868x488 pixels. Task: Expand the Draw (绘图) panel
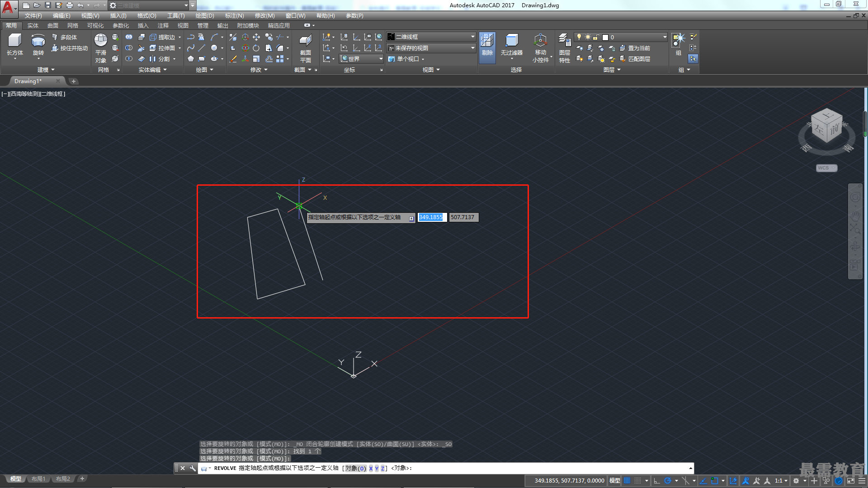204,70
